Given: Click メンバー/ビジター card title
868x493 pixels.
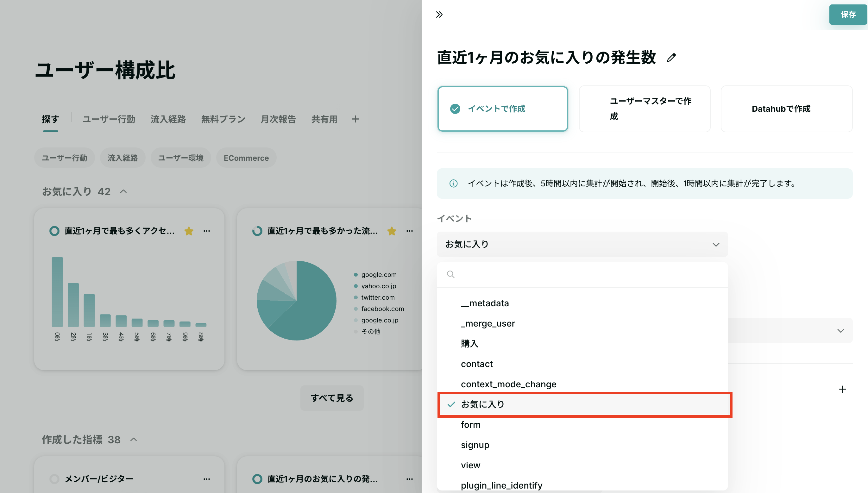Looking at the screenshot, I should (x=99, y=479).
